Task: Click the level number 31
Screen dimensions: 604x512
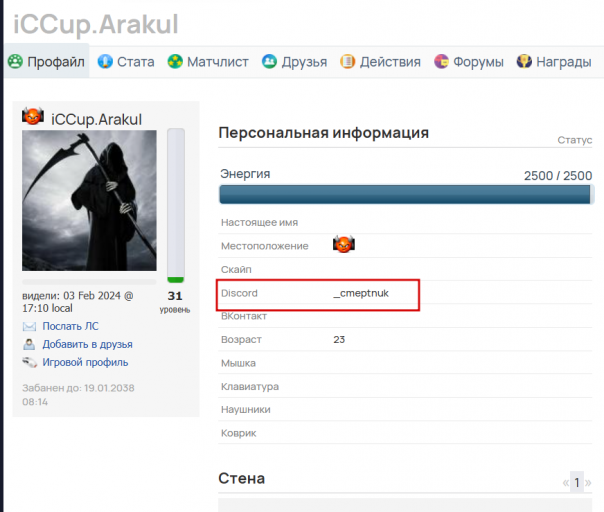Action: click(x=175, y=296)
